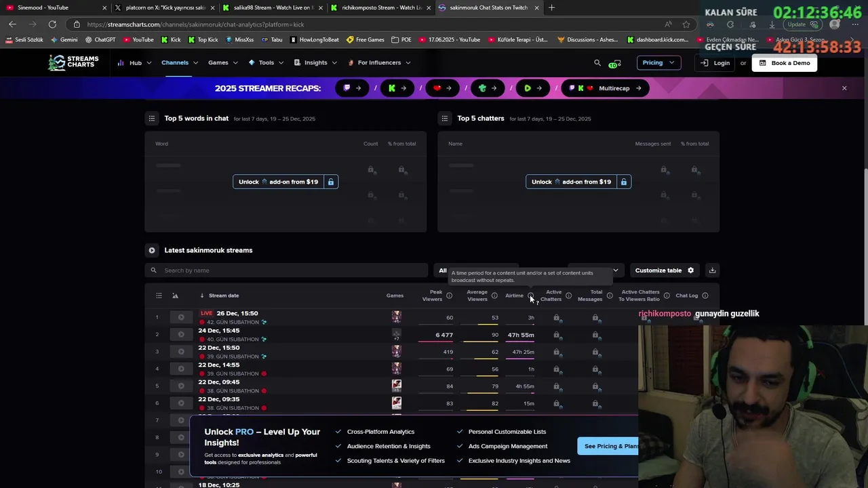Switch to Sinemood - YouTube browser tab

coord(56,7)
